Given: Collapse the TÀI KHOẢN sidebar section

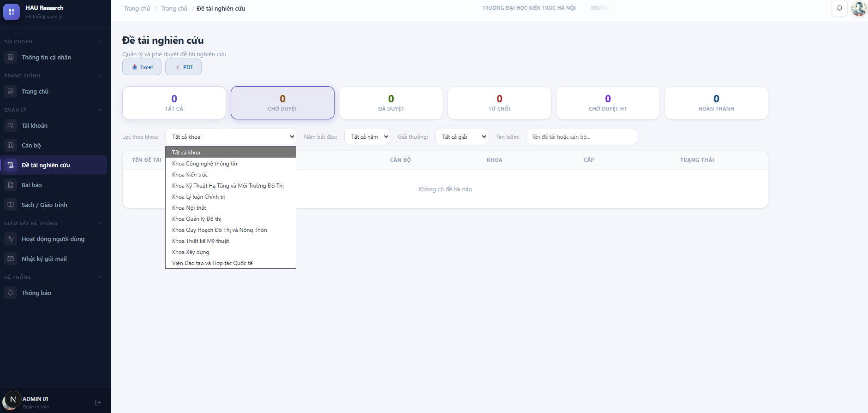Looking at the screenshot, I should coord(100,41).
